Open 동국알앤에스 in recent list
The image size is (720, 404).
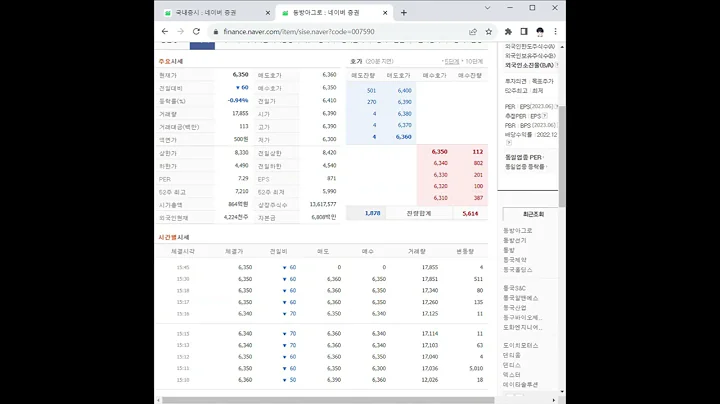click(520, 298)
